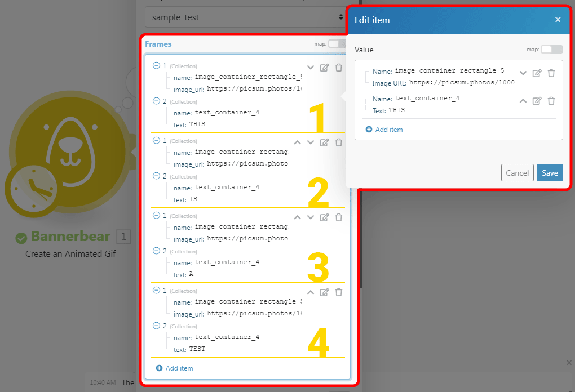Collapse first collection in Frames item one
This screenshot has width=575, height=392.
pyautogui.click(x=156, y=66)
